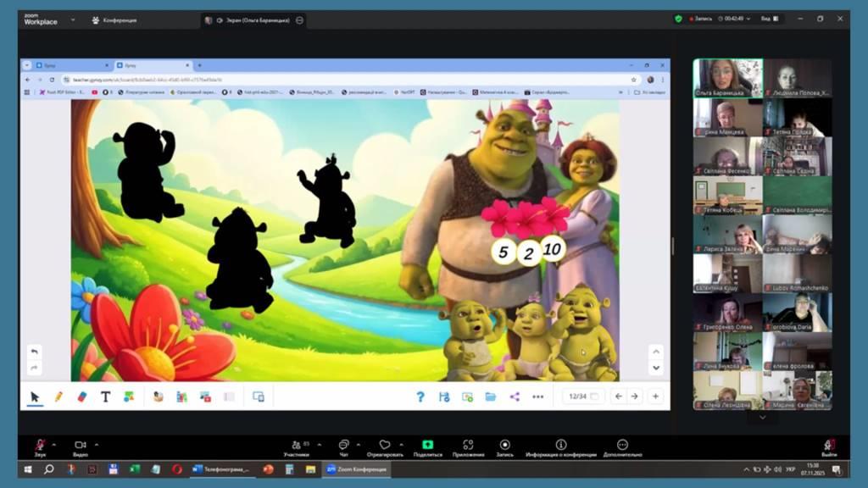Open the help question mark icon
Viewport: 868px width, 488px height.
click(420, 396)
